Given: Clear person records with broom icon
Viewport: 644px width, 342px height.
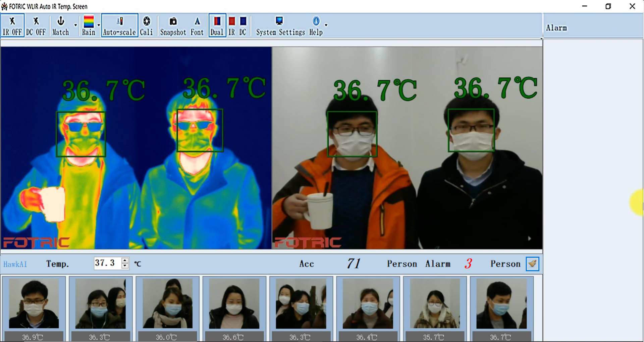Looking at the screenshot, I should 532,264.
